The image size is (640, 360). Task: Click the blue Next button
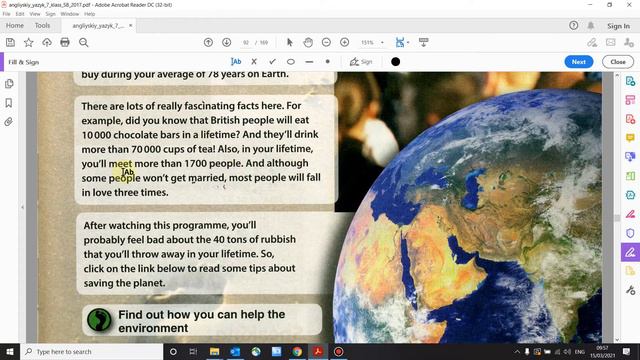(579, 62)
